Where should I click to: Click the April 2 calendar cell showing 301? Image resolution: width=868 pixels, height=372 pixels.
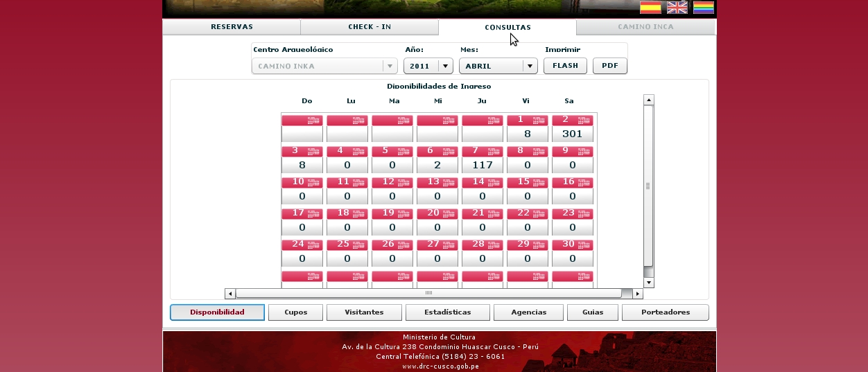572,130
